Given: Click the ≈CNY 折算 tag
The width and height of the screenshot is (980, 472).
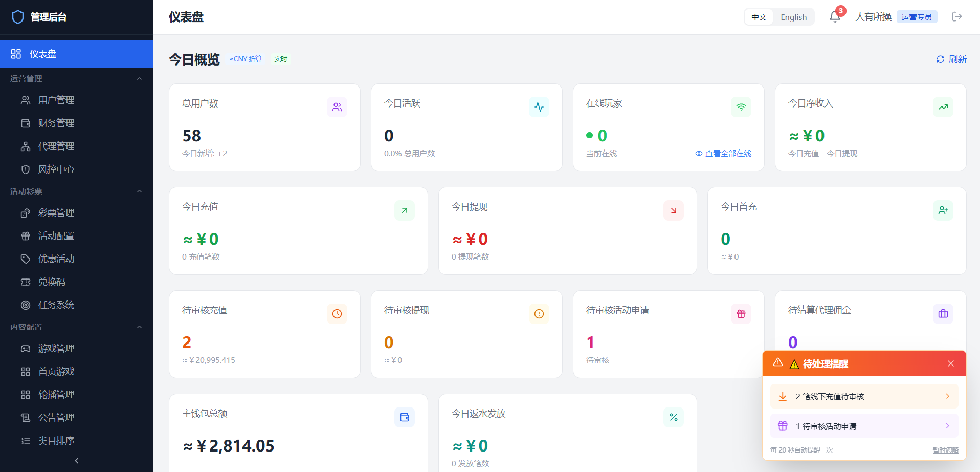Looking at the screenshot, I should point(246,59).
